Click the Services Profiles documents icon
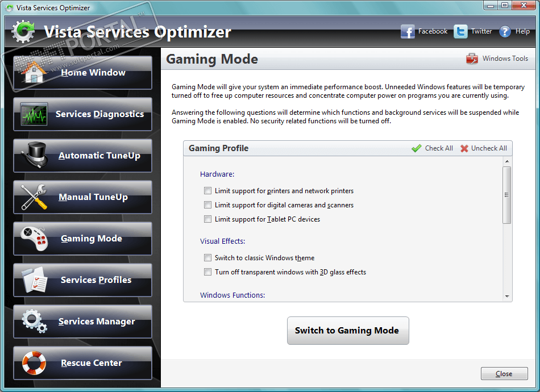 (x=35, y=280)
